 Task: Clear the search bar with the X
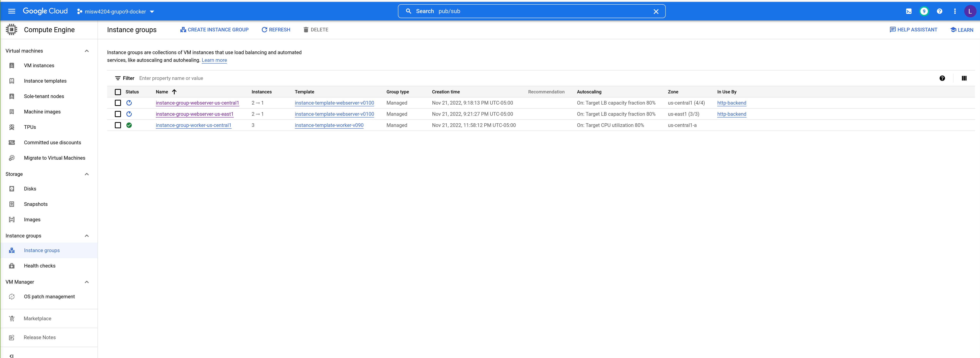tap(656, 11)
